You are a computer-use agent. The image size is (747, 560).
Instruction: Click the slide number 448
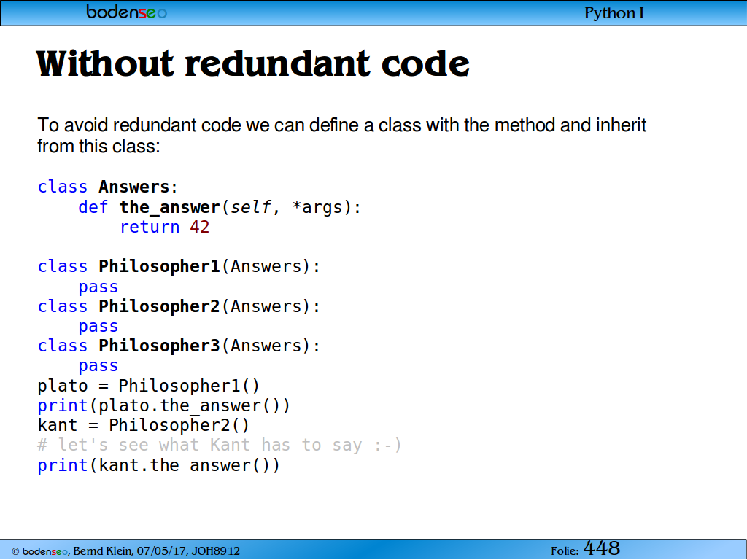click(602, 548)
